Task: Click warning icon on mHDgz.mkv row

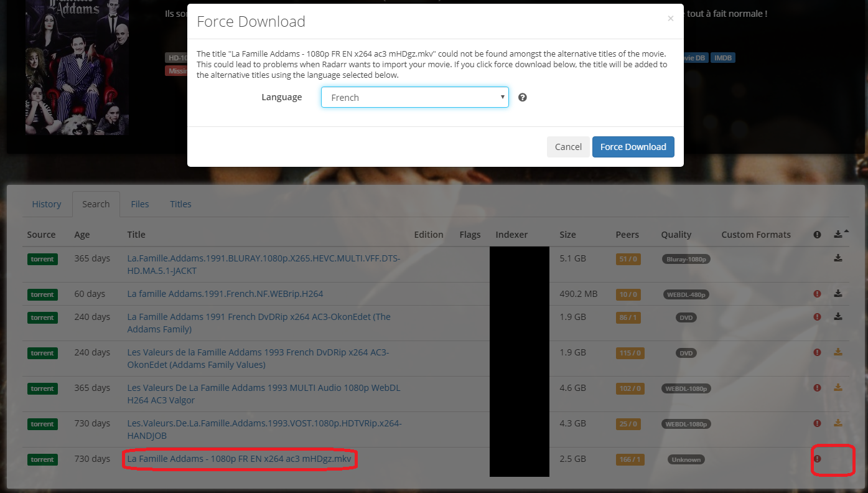Action: tap(818, 459)
